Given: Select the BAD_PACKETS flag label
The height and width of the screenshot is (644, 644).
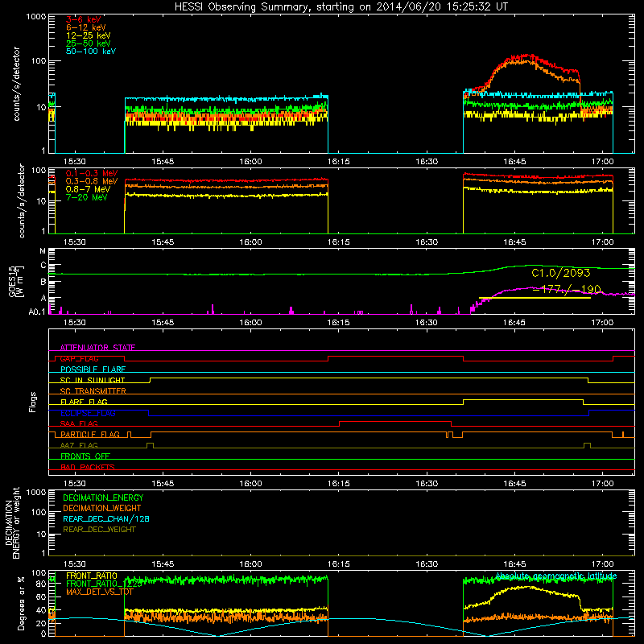Looking at the screenshot, I should [88, 467].
